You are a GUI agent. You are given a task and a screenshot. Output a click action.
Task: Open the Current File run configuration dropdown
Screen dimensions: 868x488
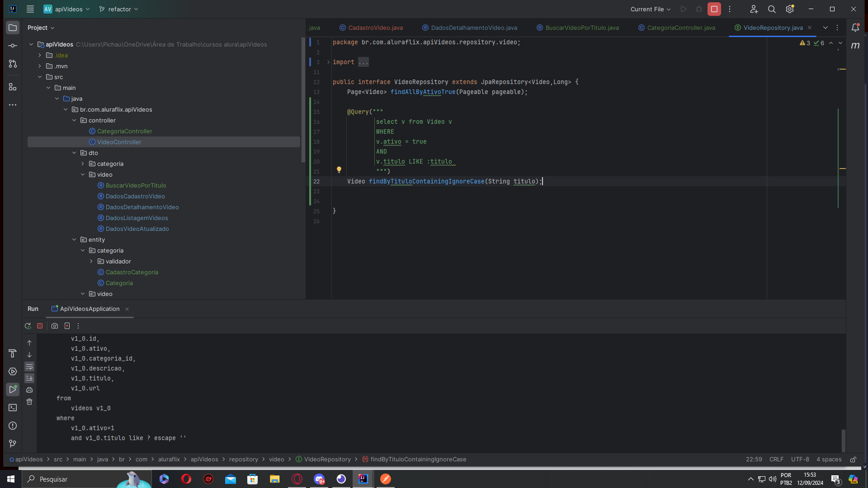point(651,9)
